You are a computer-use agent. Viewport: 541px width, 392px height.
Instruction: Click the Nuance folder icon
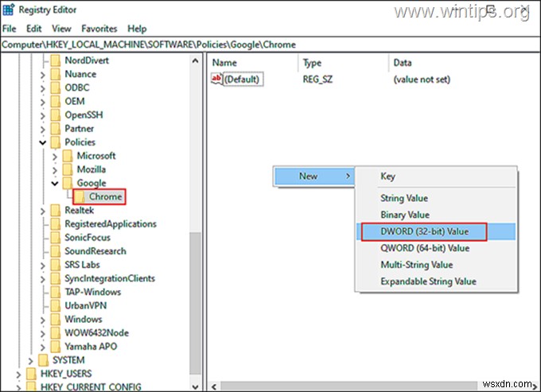56,74
